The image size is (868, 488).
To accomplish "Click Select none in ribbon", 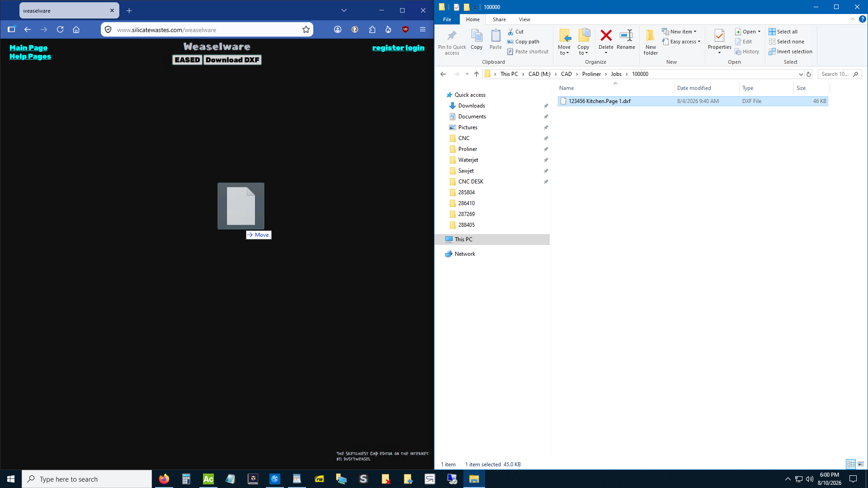I will [786, 42].
